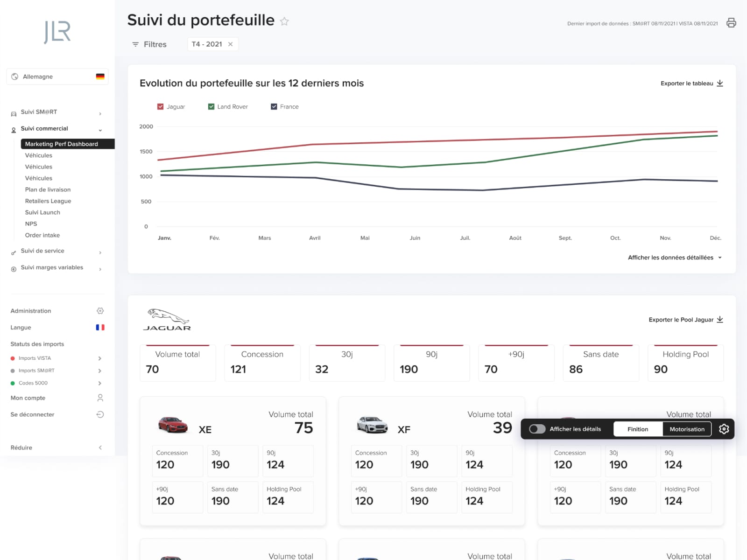Image resolution: width=747 pixels, height=560 pixels.
Task: Expand Afficher les données détaillées
Action: point(675,258)
